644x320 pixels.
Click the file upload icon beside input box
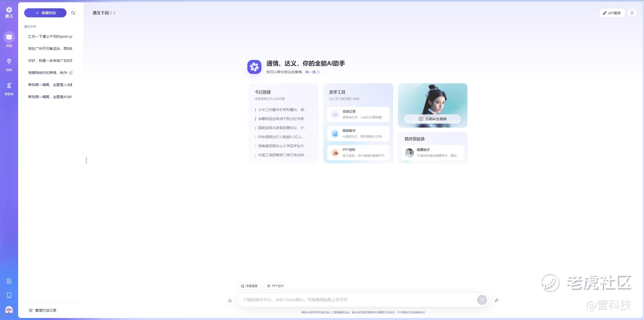click(x=230, y=300)
